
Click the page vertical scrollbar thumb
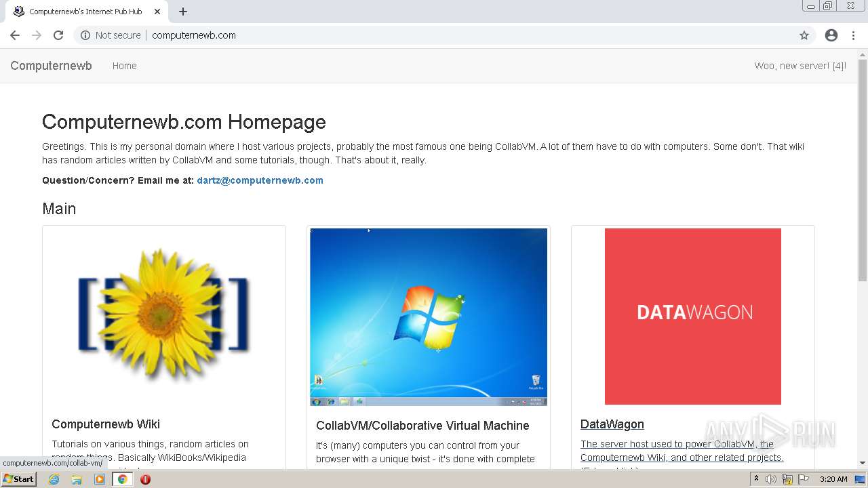point(863,169)
